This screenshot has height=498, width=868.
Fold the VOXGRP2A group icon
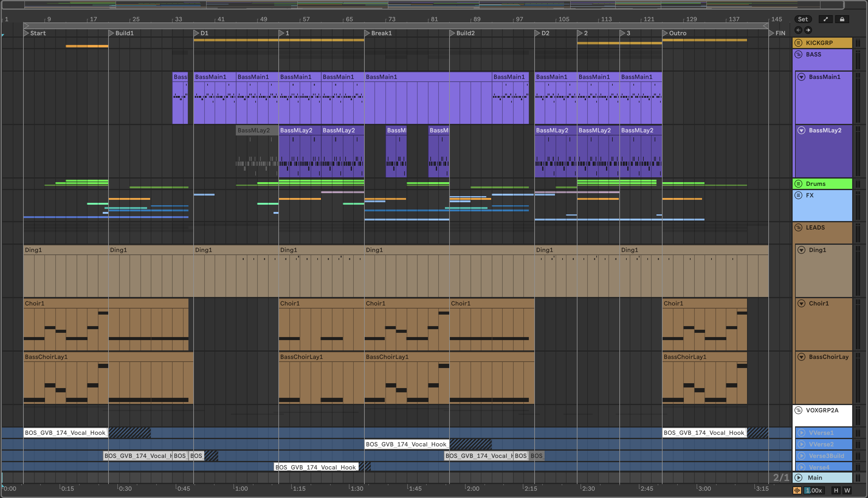pyautogui.click(x=798, y=410)
